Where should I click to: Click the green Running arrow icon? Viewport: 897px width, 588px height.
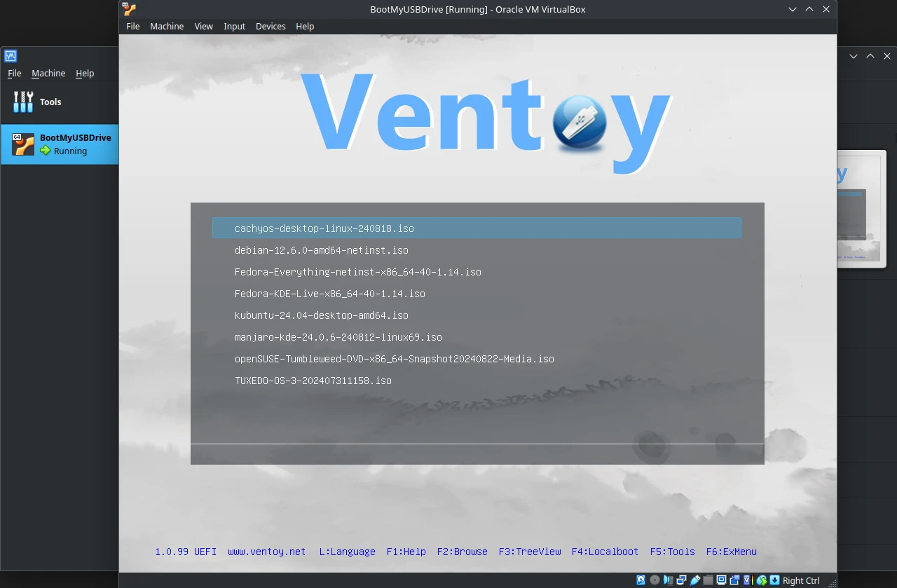(46, 151)
